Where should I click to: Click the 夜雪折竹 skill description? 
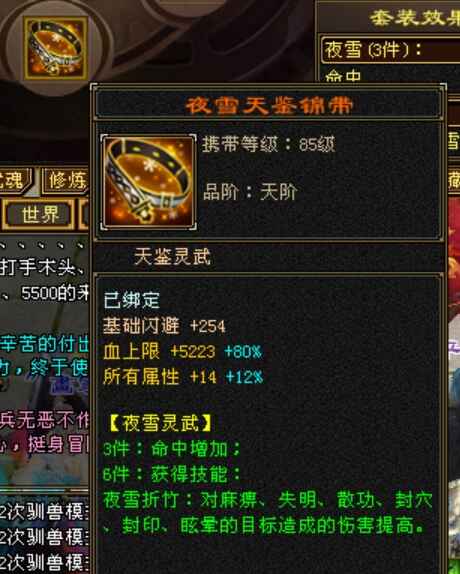point(268,512)
